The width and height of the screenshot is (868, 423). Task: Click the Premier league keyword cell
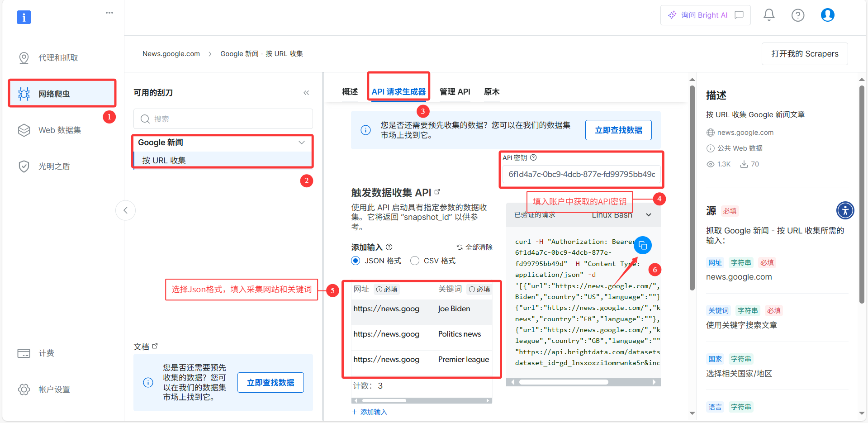click(x=463, y=360)
